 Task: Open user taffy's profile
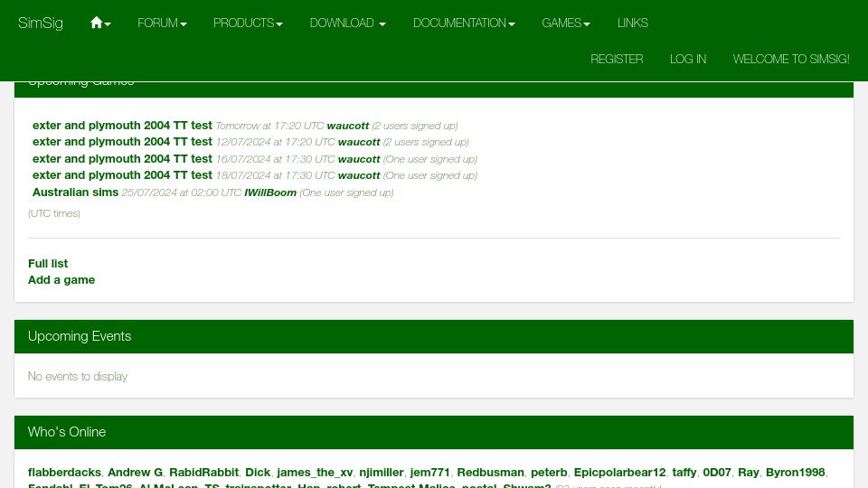click(x=684, y=473)
